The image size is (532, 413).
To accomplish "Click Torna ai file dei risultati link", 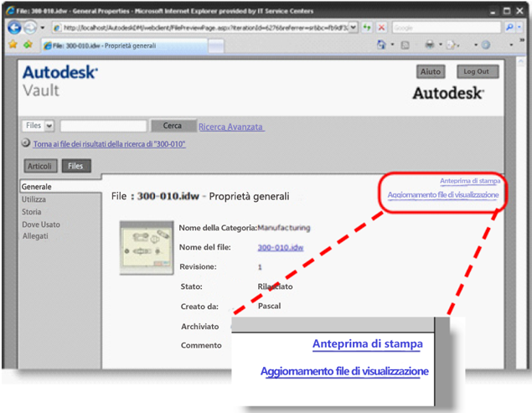I will pyautogui.click(x=109, y=144).
